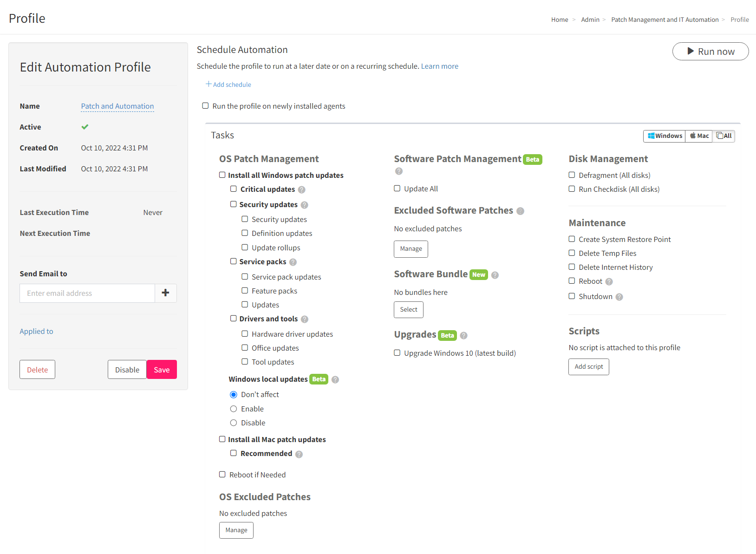Click the green Active checkmark
The image size is (756, 554).
click(x=85, y=127)
